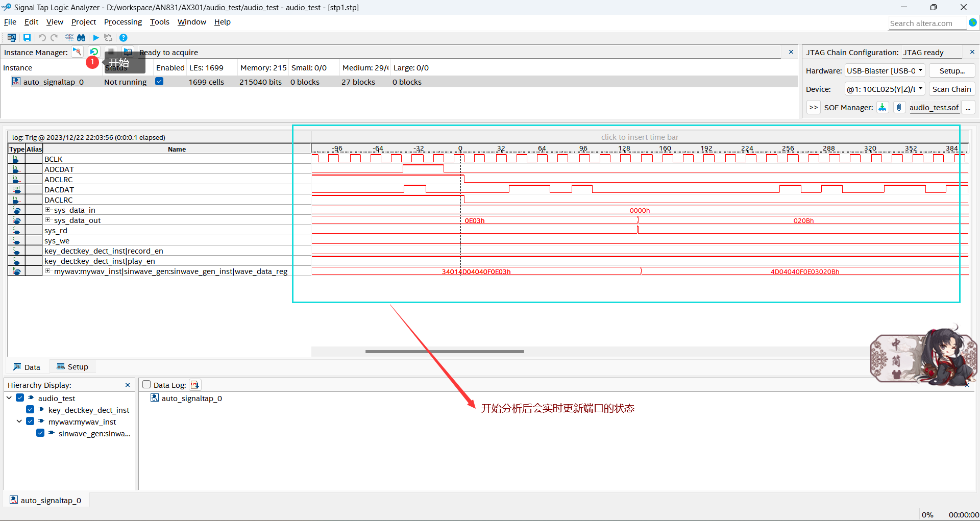Redo the last action in toolbar
Image resolution: width=980 pixels, height=521 pixels.
click(x=54, y=38)
